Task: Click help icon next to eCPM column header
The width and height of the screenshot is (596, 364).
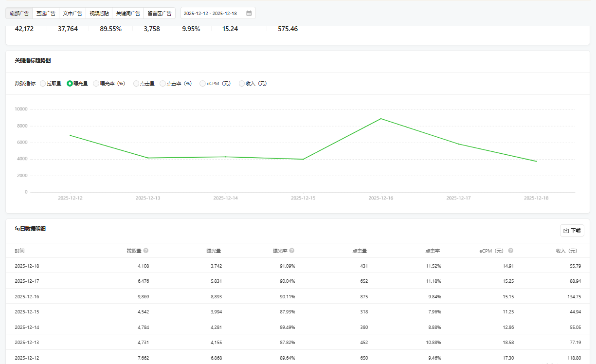Action: click(x=511, y=251)
